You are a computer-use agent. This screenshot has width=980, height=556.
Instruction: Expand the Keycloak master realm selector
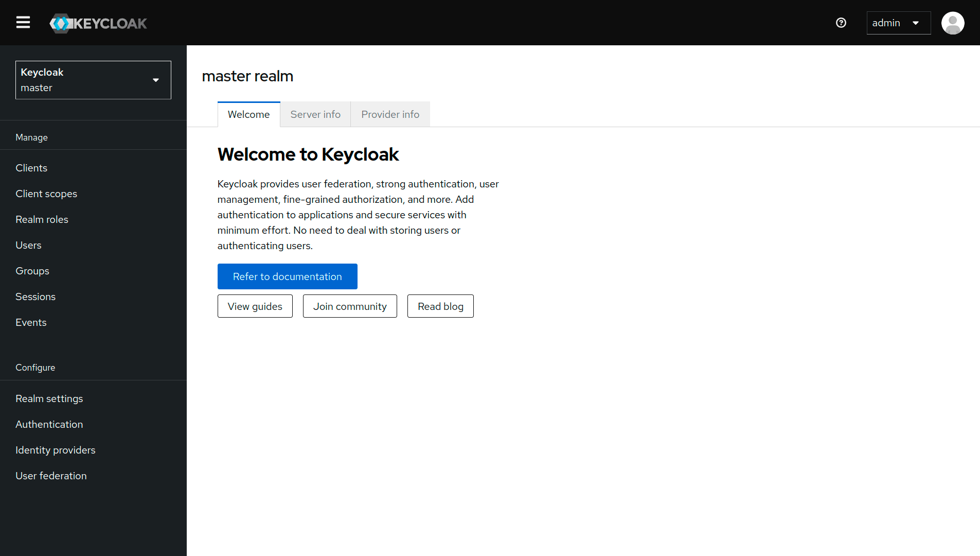(93, 80)
